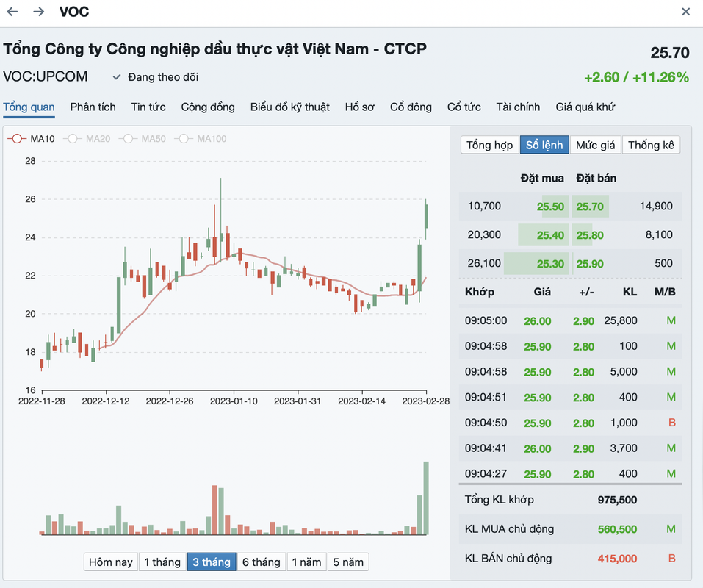The width and height of the screenshot is (703, 588).
Task: Click the bid price 25.30
Action: [x=550, y=264]
